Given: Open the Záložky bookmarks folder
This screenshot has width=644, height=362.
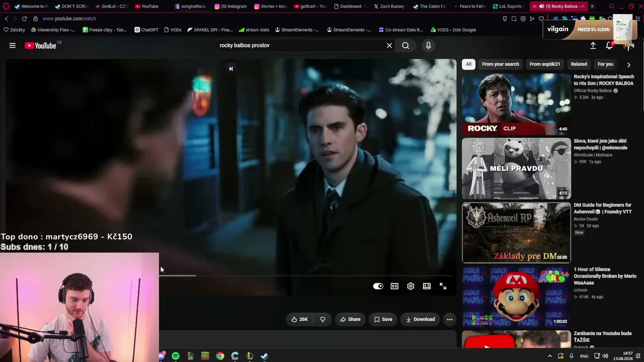Looking at the screenshot, I should click(x=14, y=30).
